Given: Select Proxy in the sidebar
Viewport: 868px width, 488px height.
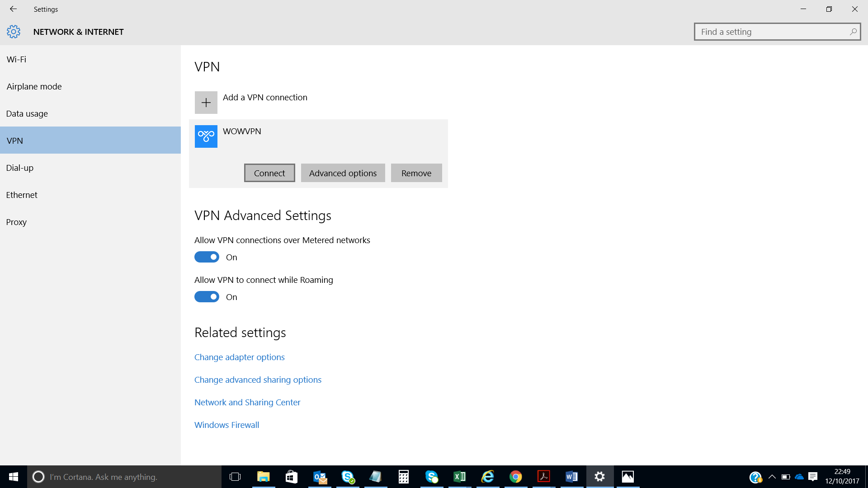Looking at the screenshot, I should (x=90, y=222).
